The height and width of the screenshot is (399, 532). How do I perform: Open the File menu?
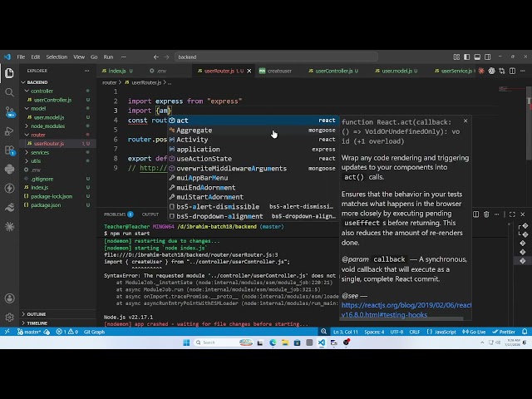(21, 57)
